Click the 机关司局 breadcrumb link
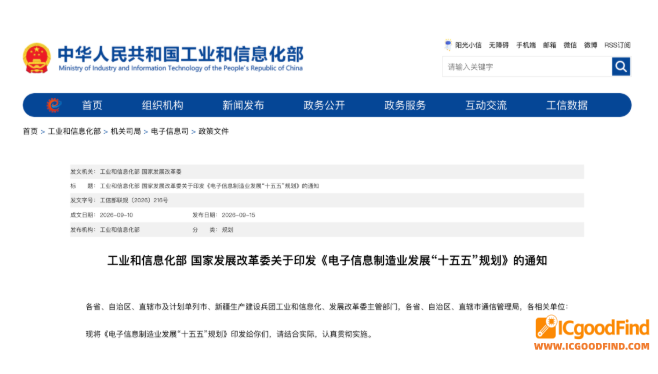The height and width of the screenshot is (374, 658). pos(125,131)
